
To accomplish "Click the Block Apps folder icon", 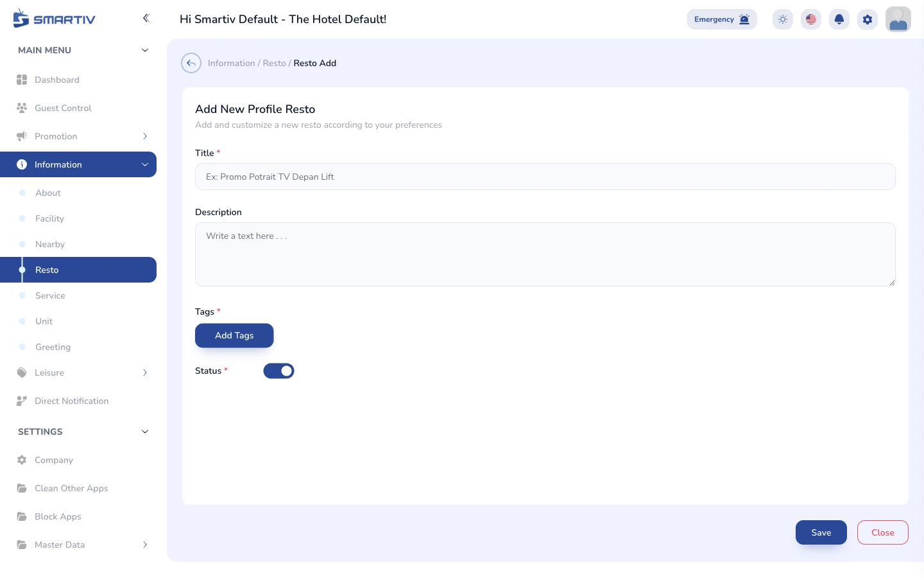I will point(22,516).
